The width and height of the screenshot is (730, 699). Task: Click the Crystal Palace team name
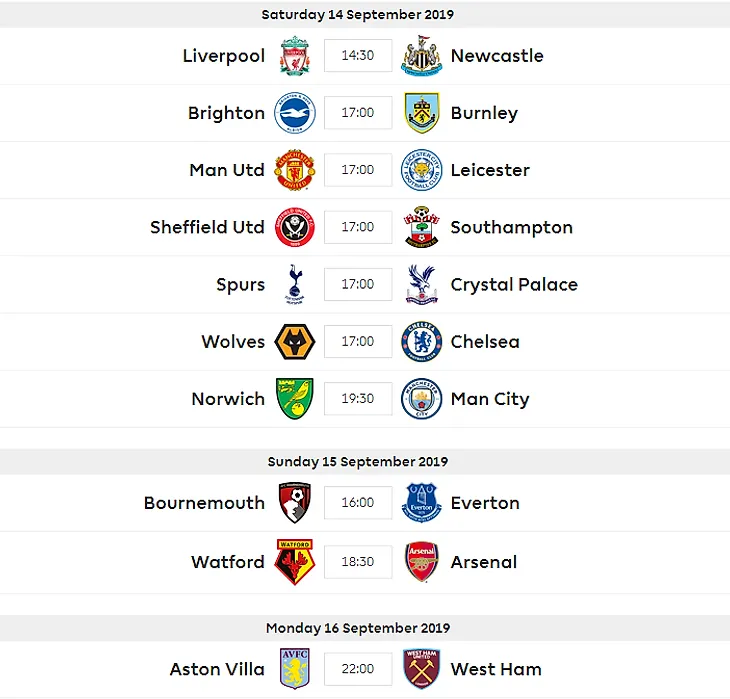click(x=514, y=284)
